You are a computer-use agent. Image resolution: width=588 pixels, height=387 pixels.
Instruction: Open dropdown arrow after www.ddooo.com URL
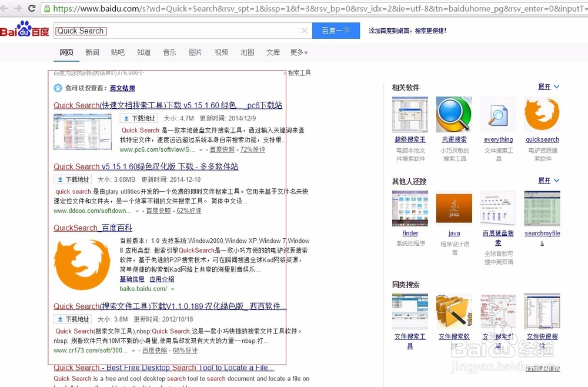tap(137, 212)
